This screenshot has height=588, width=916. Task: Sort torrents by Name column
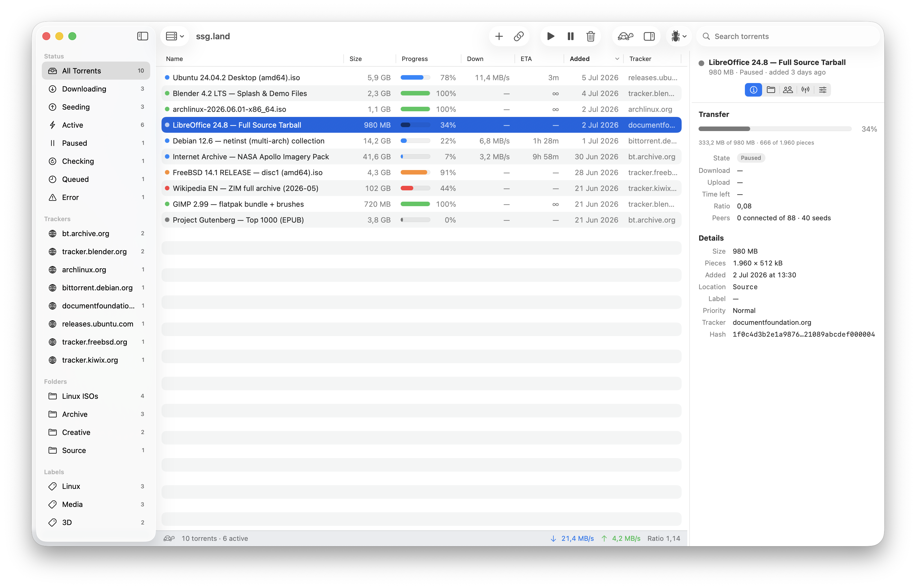pyautogui.click(x=175, y=59)
